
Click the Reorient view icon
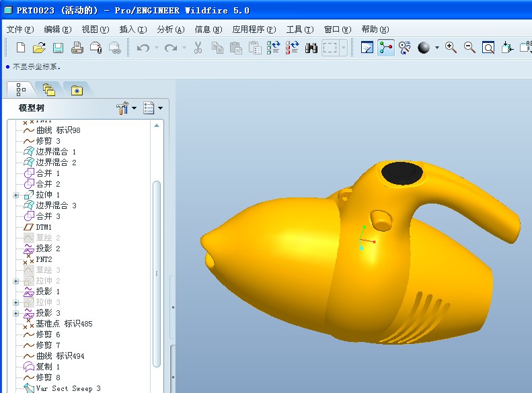click(x=507, y=48)
